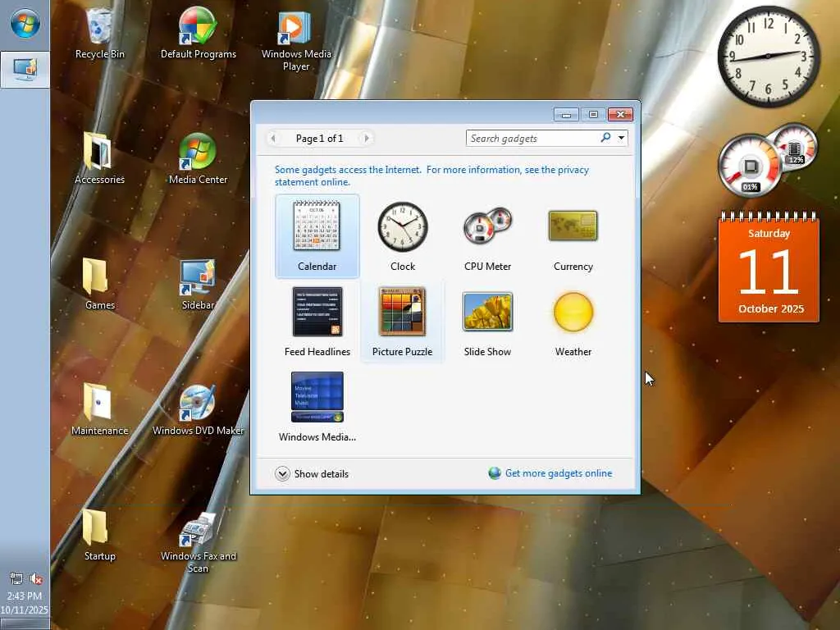840x630 pixels.
Task: Choose the CPU Meter gadget
Action: point(487,236)
